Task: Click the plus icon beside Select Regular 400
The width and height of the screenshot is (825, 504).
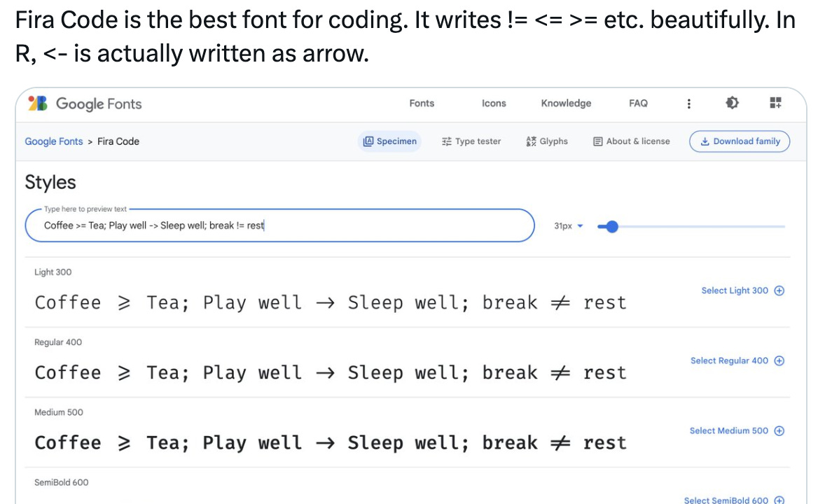Action: click(x=779, y=360)
